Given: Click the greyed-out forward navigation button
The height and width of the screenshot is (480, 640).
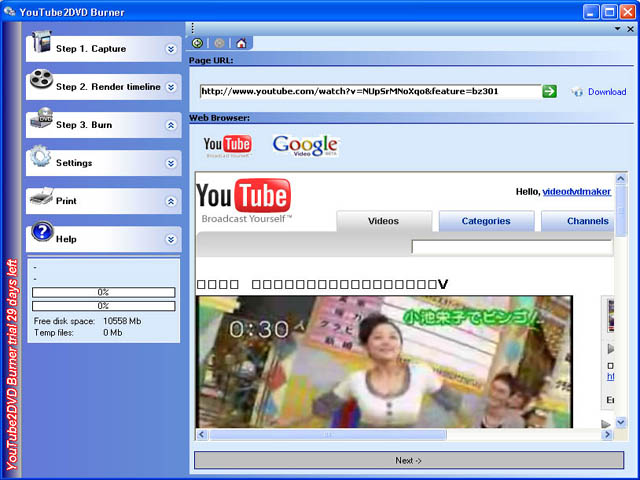Looking at the screenshot, I should [x=219, y=43].
